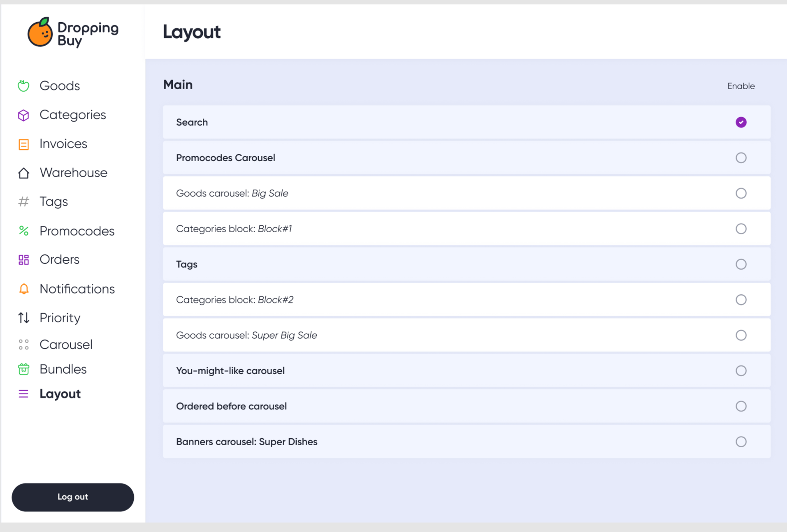Image resolution: width=787 pixels, height=532 pixels.
Task: Enable Goods carousel Big Sale
Action: pyautogui.click(x=741, y=193)
